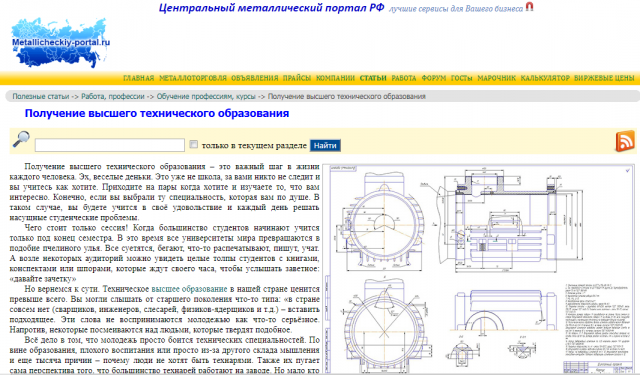Image resolution: width=640 pixels, height=375 pixels.
Task: Open the ПРАЙСЫ menu item
Action: [297, 78]
